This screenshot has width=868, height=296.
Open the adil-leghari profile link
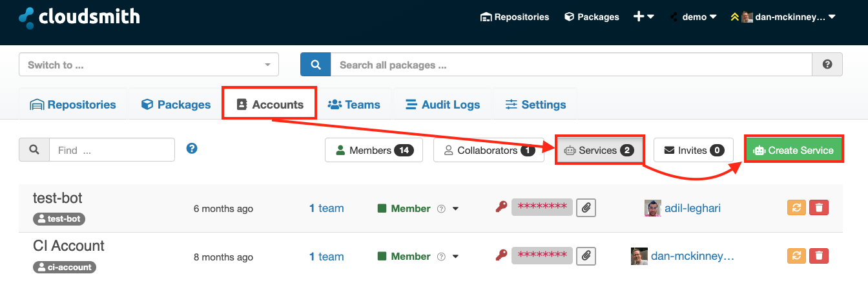[692, 207]
